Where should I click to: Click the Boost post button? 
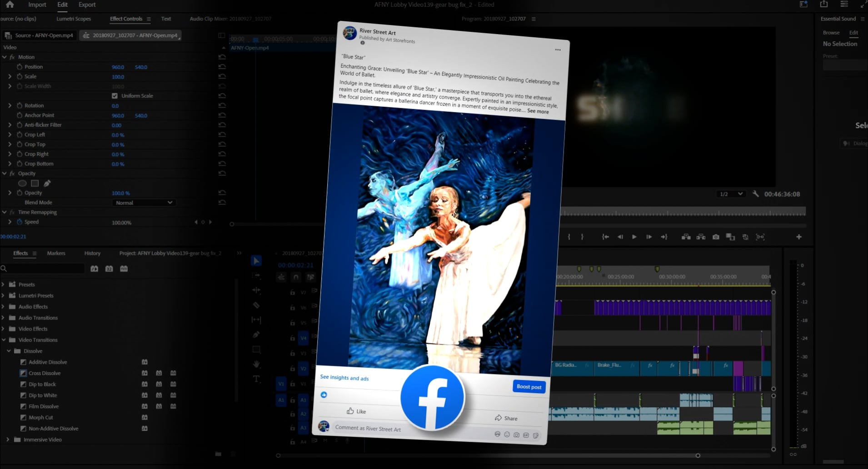[529, 387]
